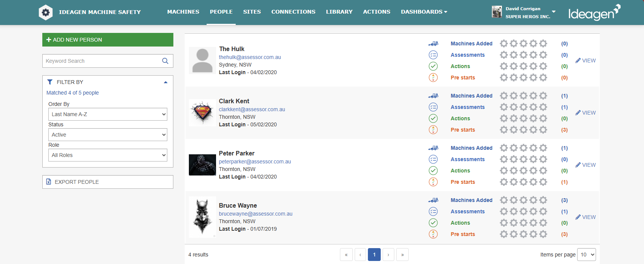The image size is (644, 264).
Task: Open thehulk@assessor.com.au email link
Action: [250, 57]
